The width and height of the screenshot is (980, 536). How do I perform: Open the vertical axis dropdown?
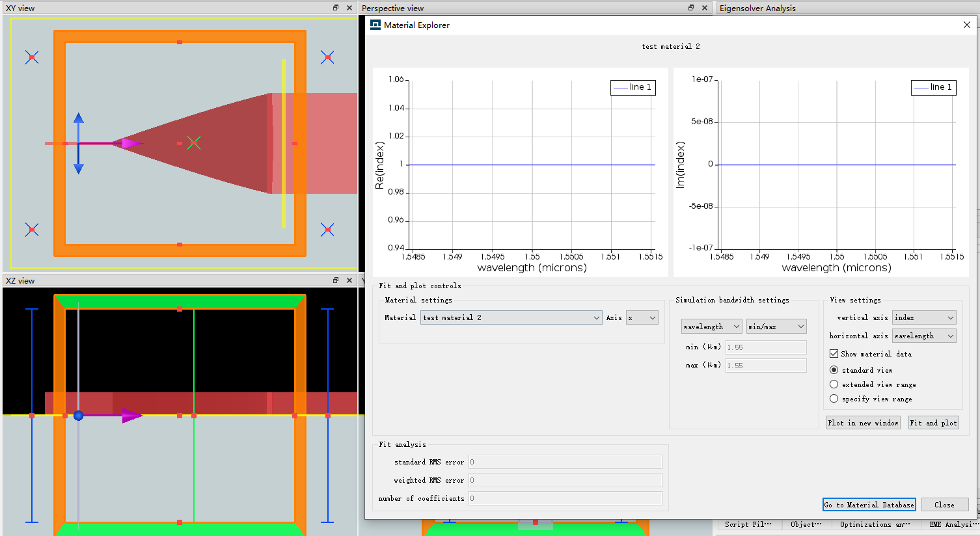click(x=923, y=317)
